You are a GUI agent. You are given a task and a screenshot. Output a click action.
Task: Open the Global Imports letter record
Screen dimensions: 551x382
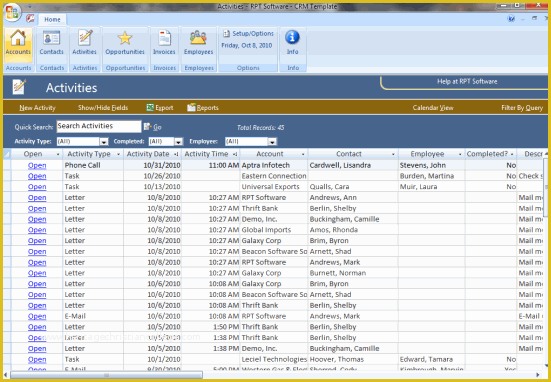tap(37, 230)
